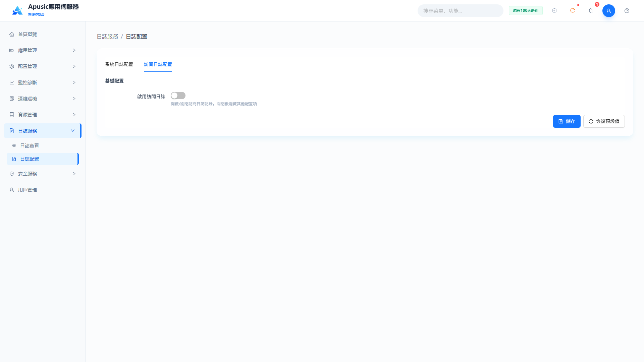
Task: Click the Apusic logo icon
Action: (17, 11)
